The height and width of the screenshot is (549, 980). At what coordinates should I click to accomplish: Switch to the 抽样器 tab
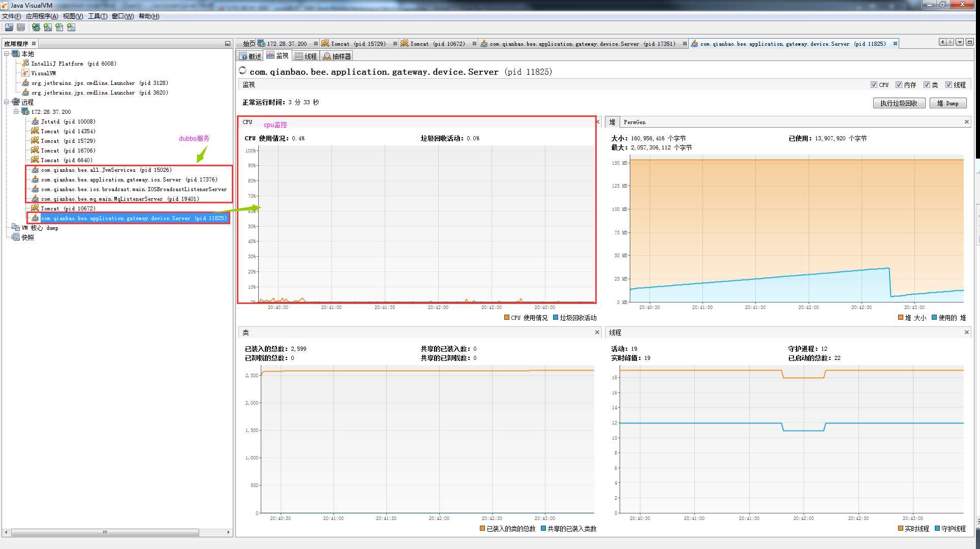click(337, 56)
